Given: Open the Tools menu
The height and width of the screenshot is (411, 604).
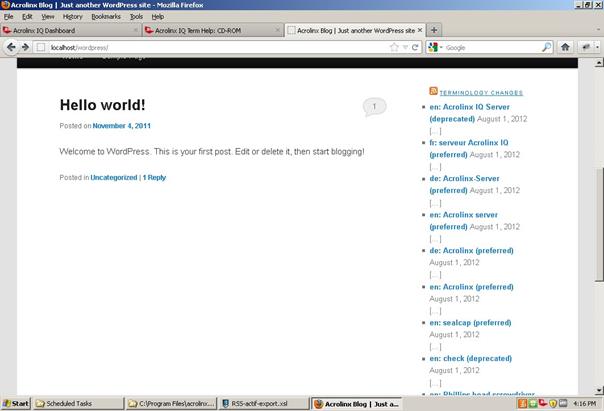Looking at the screenshot, I should pyautogui.click(x=136, y=17).
